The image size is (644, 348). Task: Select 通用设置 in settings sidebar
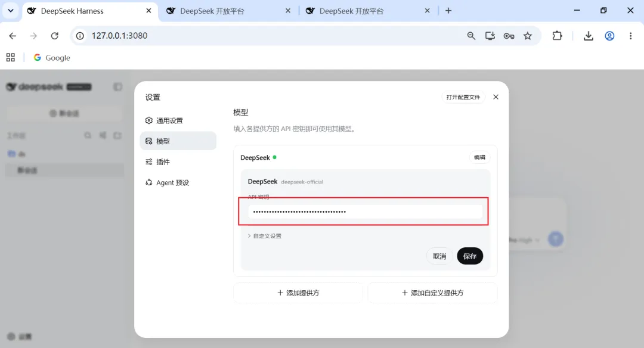(178, 120)
